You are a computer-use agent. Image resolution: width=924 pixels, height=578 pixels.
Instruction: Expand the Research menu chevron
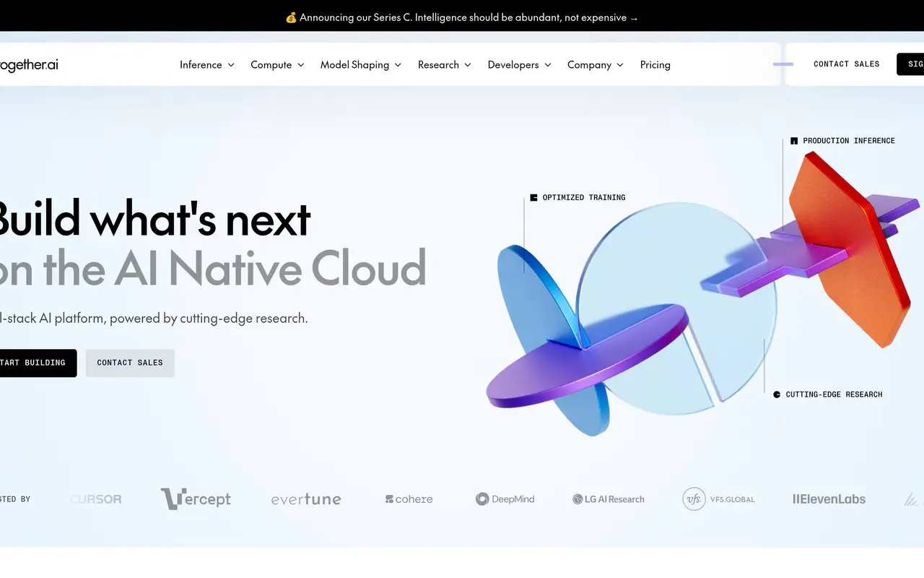click(x=468, y=65)
